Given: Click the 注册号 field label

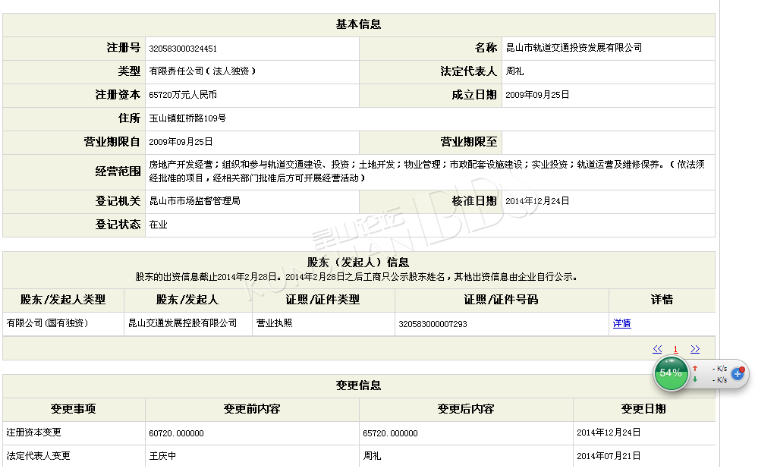Looking at the screenshot, I should [123, 48].
